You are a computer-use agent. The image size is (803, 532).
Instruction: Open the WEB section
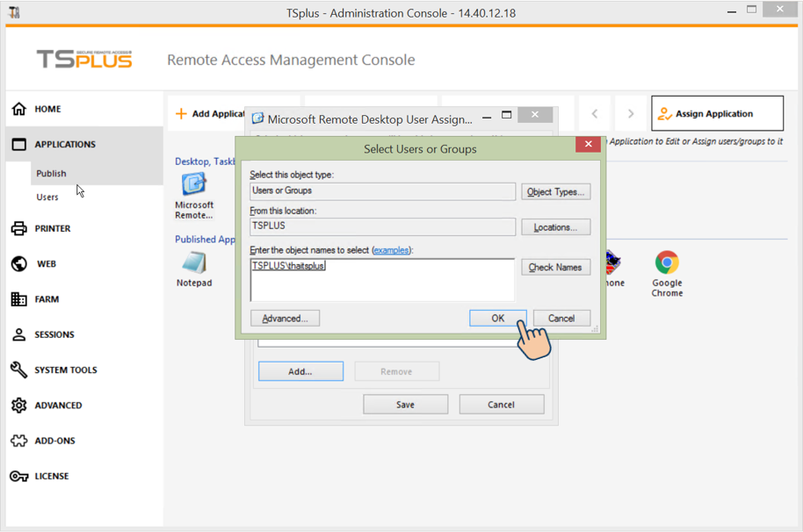(46, 264)
